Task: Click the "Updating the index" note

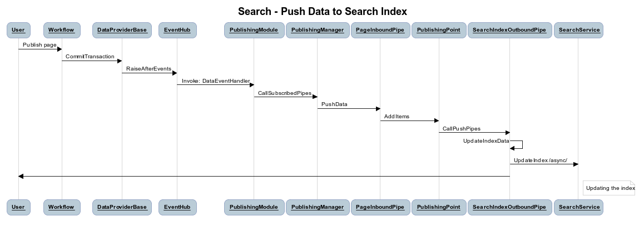Action: 610,188
